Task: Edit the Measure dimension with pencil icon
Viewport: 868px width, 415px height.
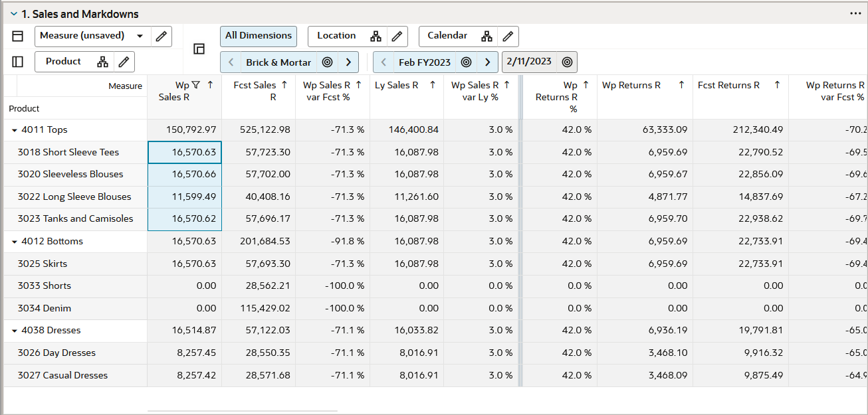Action: (161, 37)
